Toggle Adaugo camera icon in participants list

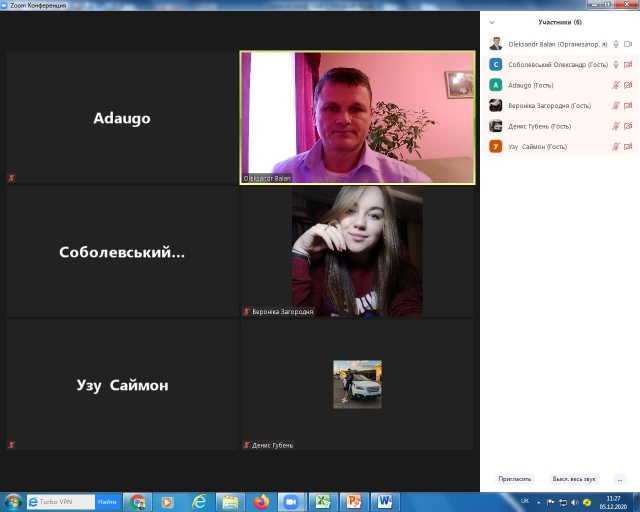(x=628, y=85)
